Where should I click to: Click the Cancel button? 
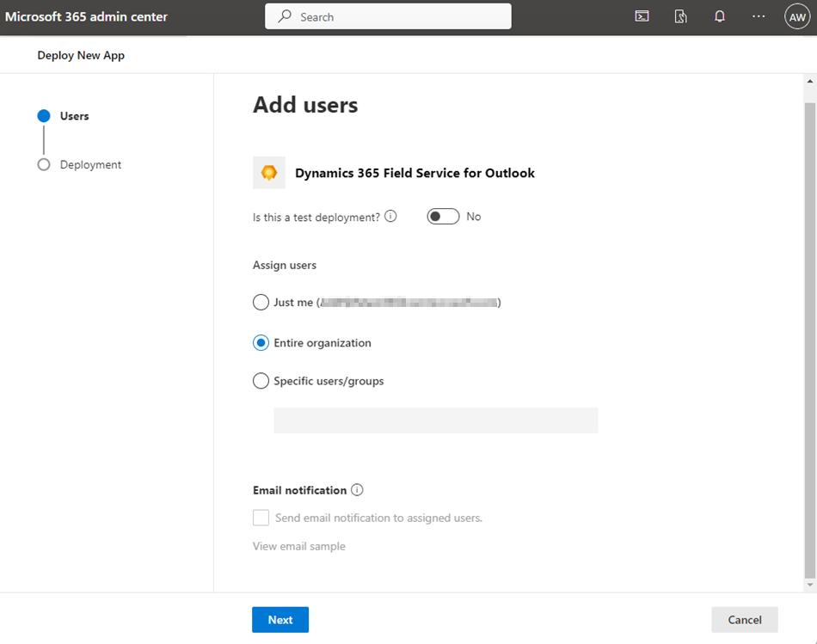pos(745,620)
